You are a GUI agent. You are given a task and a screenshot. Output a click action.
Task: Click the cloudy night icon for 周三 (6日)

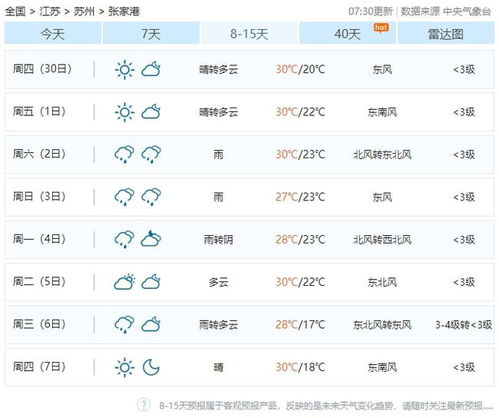click(x=151, y=325)
